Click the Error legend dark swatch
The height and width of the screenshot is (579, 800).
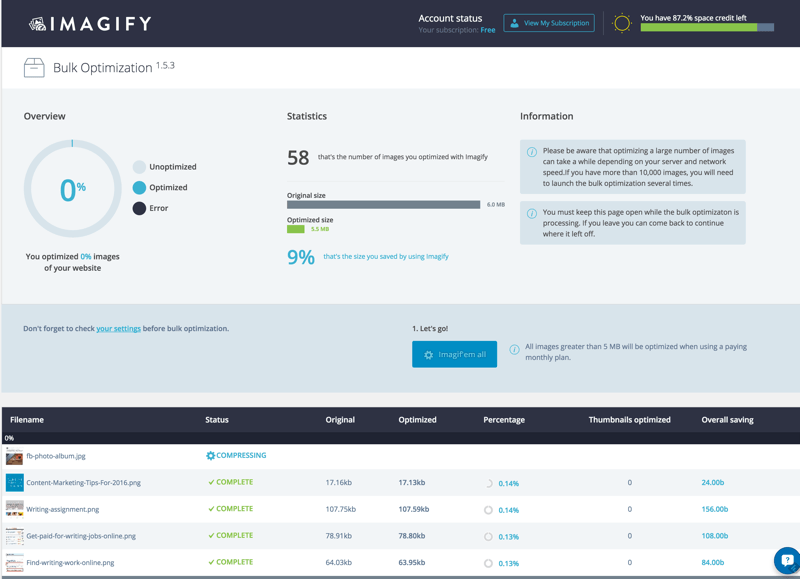[139, 208]
